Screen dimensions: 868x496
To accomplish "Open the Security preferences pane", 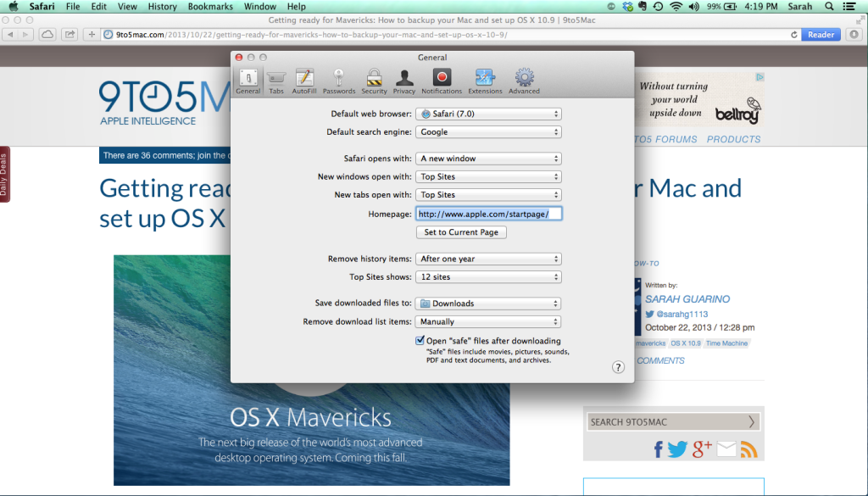I will pyautogui.click(x=374, y=81).
